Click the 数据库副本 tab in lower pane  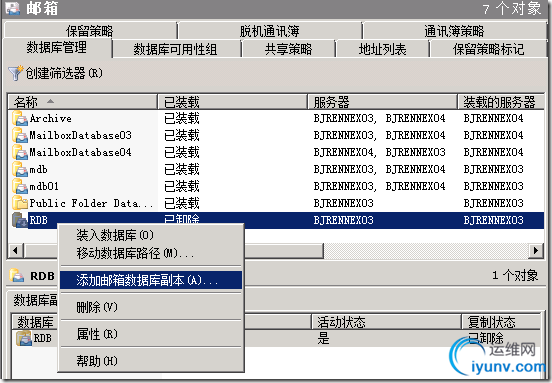(x=35, y=300)
